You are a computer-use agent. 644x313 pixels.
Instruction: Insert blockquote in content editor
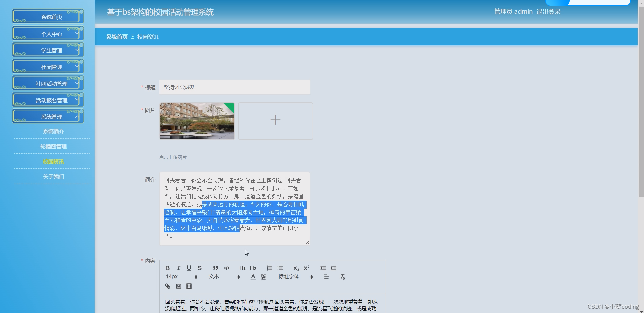click(x=216, y=268)
